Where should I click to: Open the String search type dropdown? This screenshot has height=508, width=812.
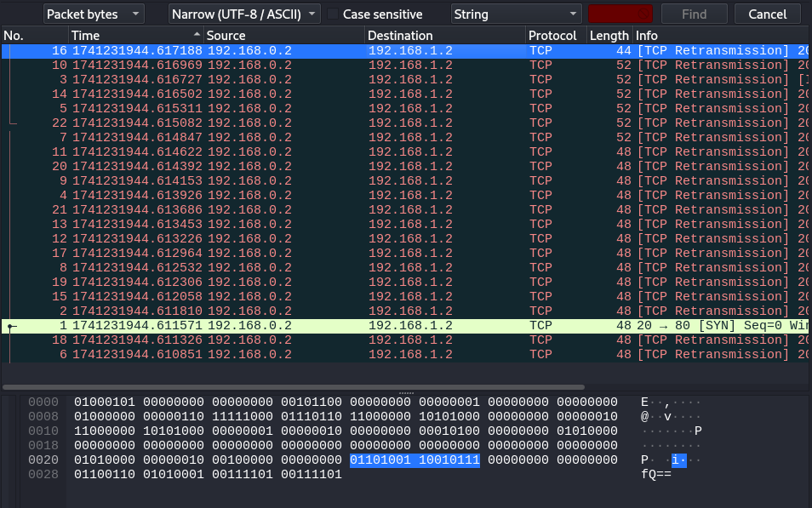pyautogui.click(x=516, y=14)
